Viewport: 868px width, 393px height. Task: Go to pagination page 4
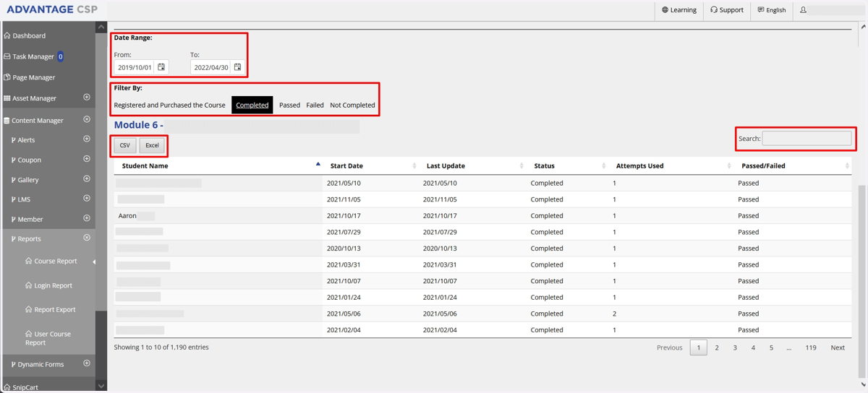point(753,347)
